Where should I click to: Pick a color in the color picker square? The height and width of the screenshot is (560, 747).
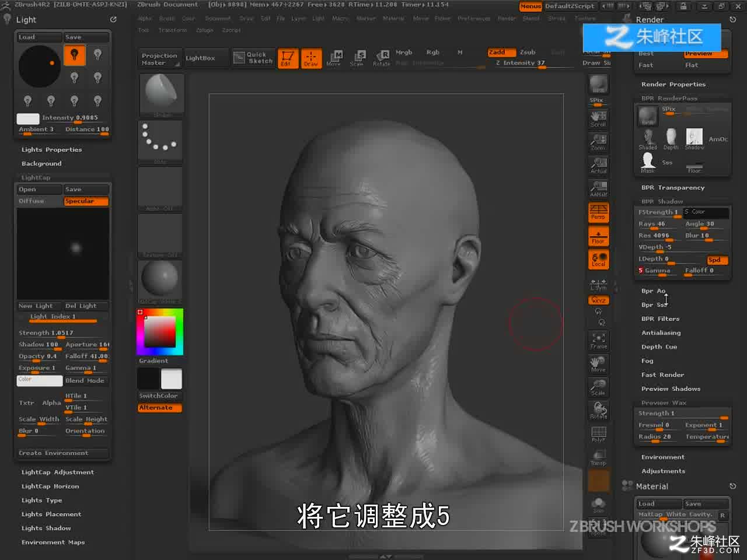(x=160, y=333)
